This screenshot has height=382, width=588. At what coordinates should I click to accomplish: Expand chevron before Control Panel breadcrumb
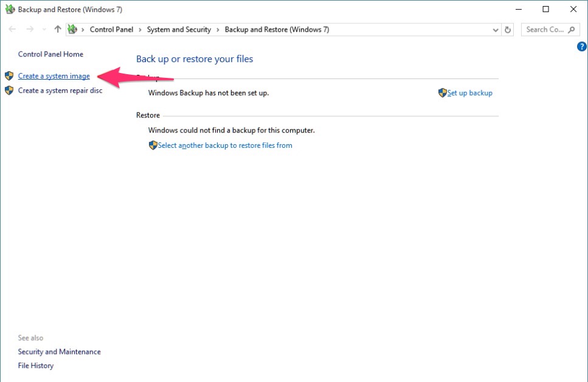pyautogui.click(x=83, y=30)
